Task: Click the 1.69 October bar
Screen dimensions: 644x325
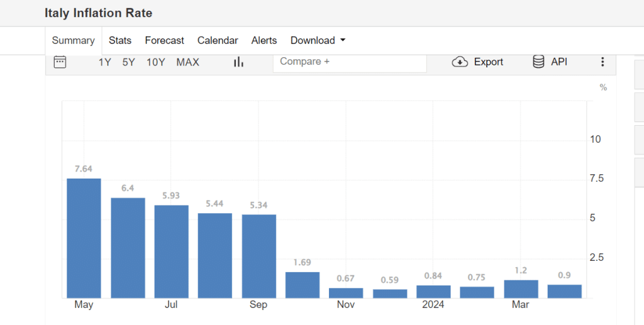Action: pos(303,285)
